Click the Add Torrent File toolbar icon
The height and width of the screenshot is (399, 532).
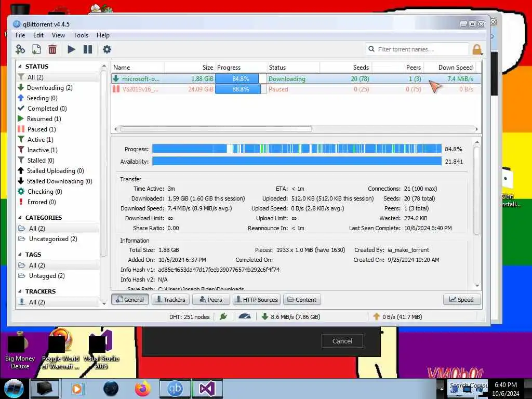[36, 49]
